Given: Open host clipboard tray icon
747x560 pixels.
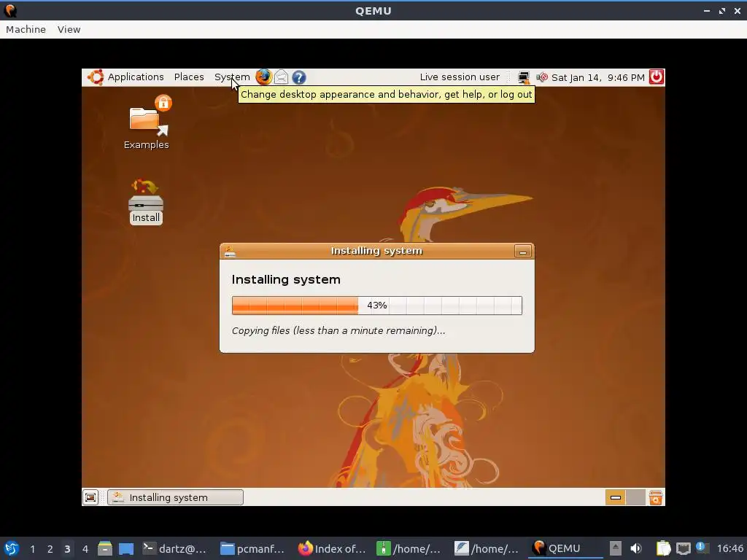Looking at the screenshot, I should point(662,548).
